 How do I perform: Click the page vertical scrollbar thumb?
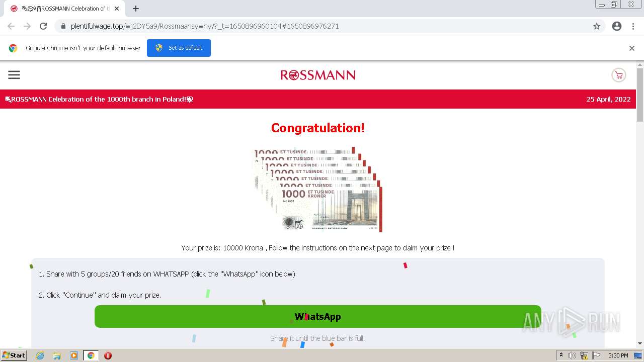click(x=640, y=95)
